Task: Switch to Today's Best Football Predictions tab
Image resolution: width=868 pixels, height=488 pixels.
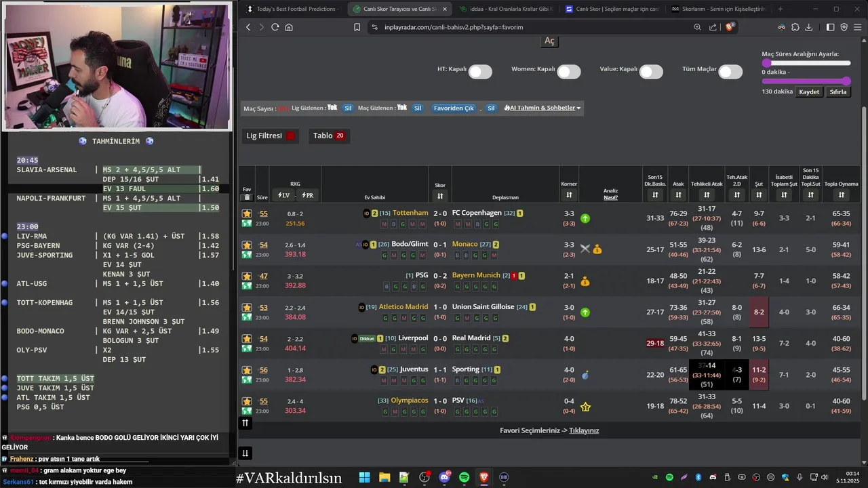Action: tap(292, 9)
